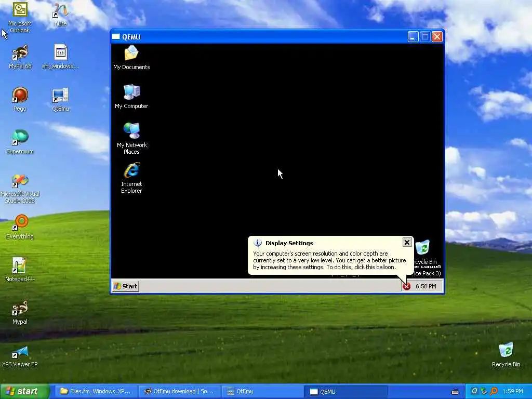Click the QEMU window title text

coord(131,37)
